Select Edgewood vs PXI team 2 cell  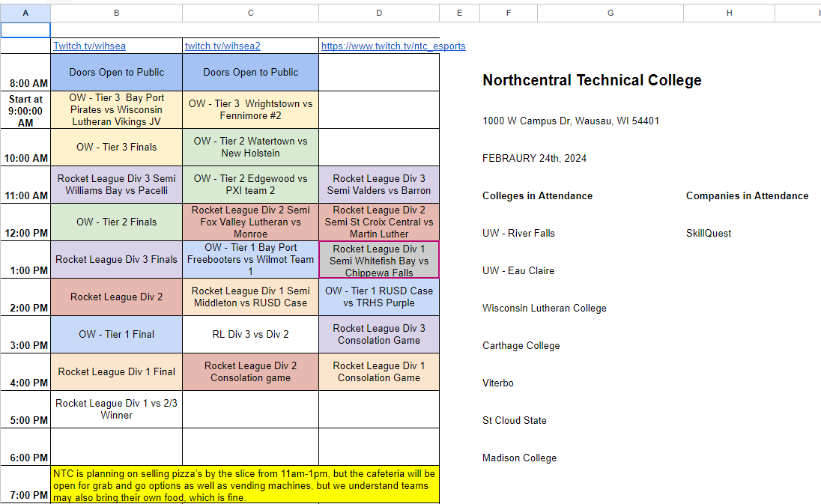pos(250,185)
